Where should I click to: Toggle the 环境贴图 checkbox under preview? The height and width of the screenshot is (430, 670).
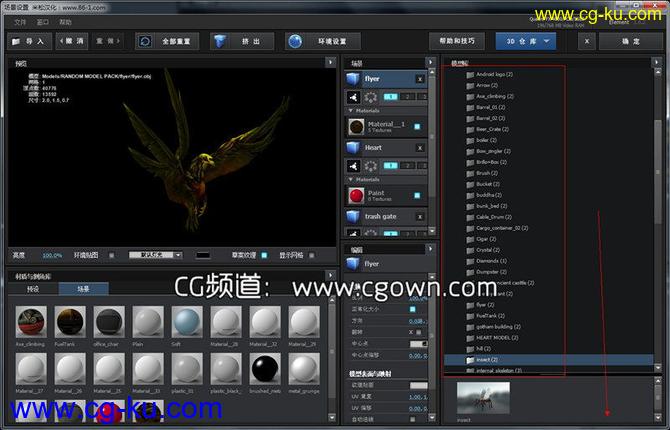click(x=112, y=255)
